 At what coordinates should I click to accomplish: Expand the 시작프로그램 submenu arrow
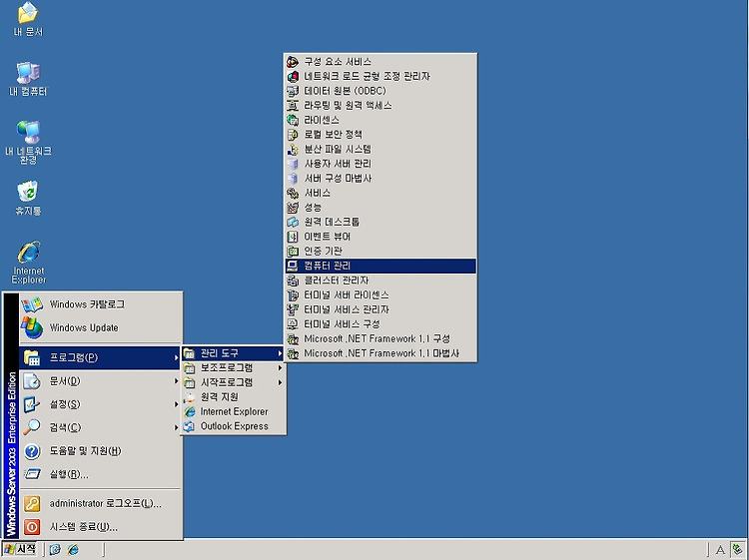[280, 382]
